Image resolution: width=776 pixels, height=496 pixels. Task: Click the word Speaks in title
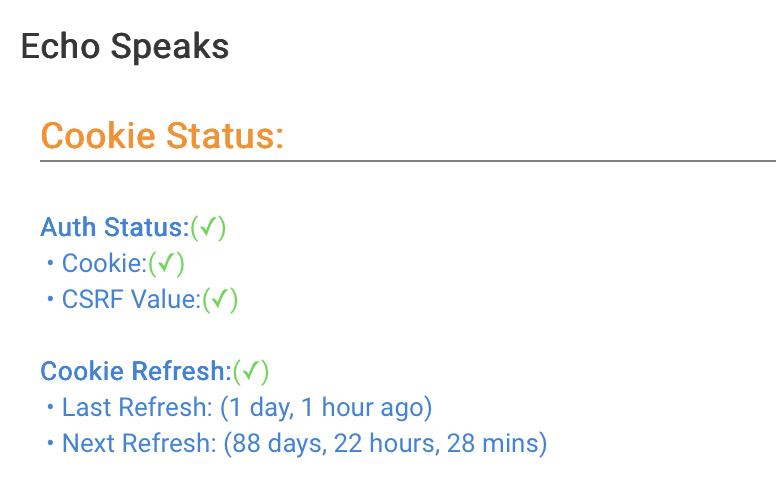[x=170, y=48]
